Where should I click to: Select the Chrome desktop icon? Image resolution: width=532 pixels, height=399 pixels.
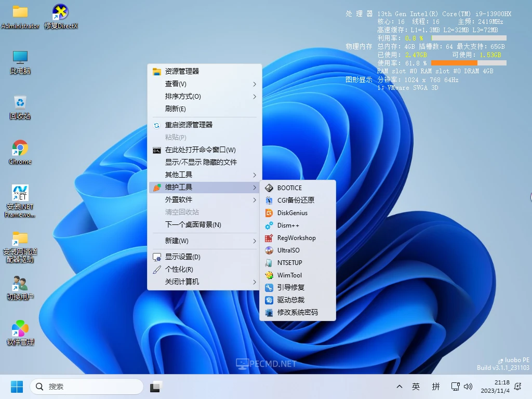point(20,152)
